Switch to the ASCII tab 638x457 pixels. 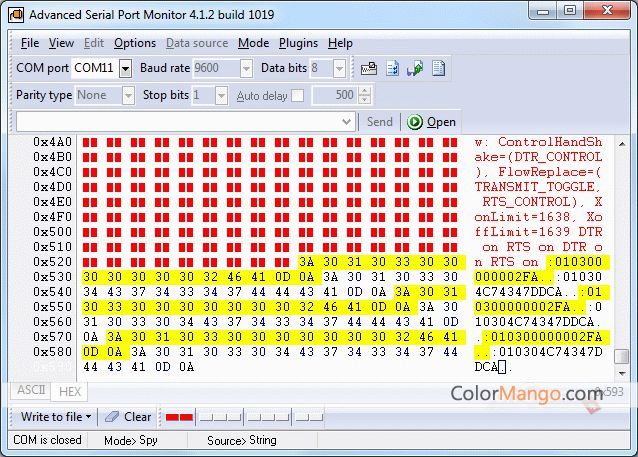point(31,390)
